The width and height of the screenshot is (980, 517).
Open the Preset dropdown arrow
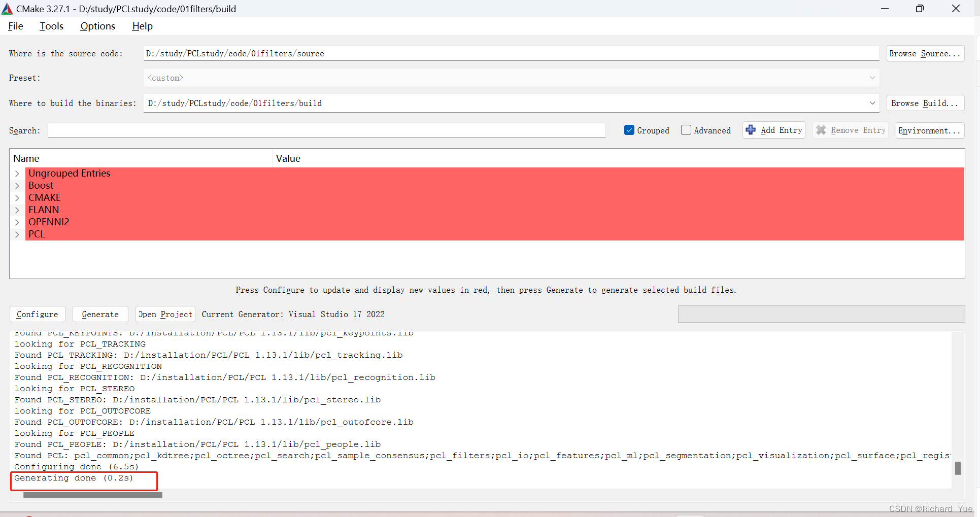click(872, 78)
